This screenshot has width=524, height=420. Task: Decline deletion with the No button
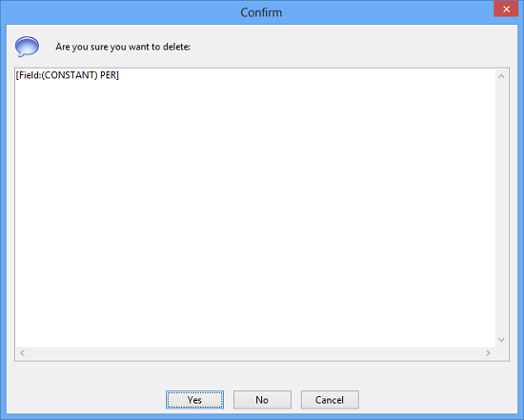tap(262, 400)
